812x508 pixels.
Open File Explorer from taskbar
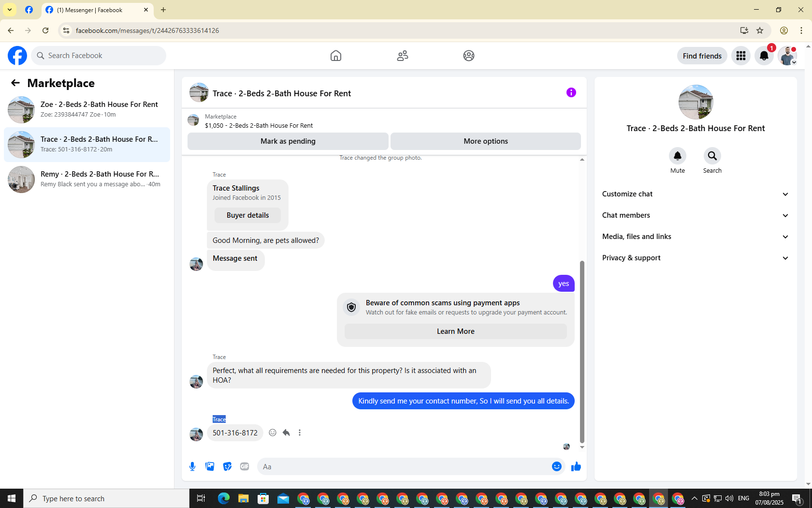[243, 498]
